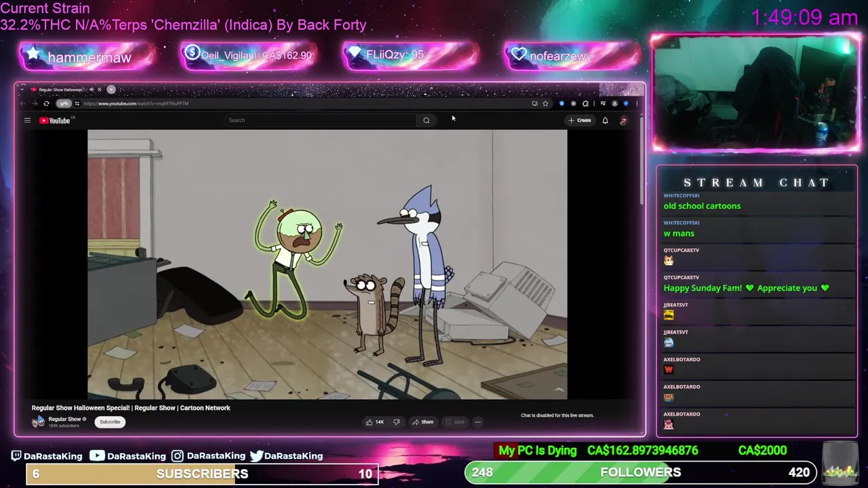Go to the YouTube home logo

point(56,121)
